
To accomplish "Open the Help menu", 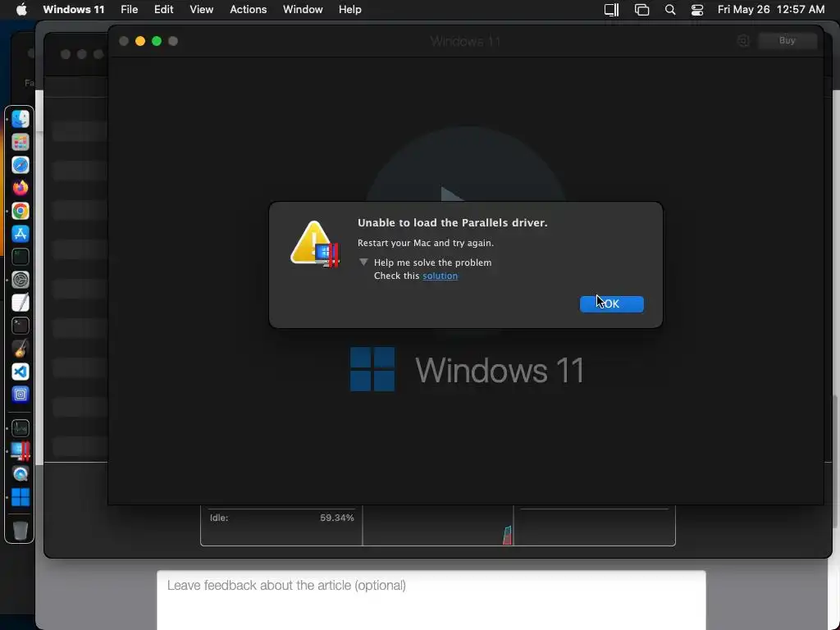I will (349, 10).
